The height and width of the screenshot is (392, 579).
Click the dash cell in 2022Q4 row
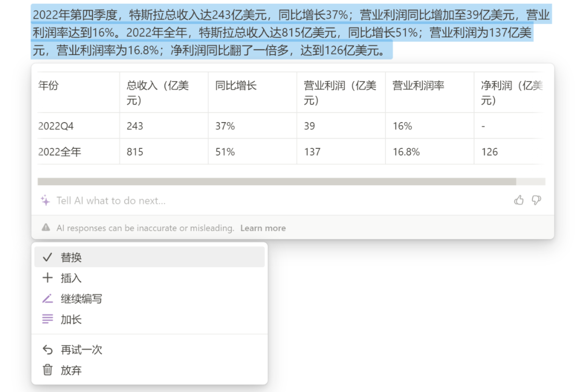point(510,126)
